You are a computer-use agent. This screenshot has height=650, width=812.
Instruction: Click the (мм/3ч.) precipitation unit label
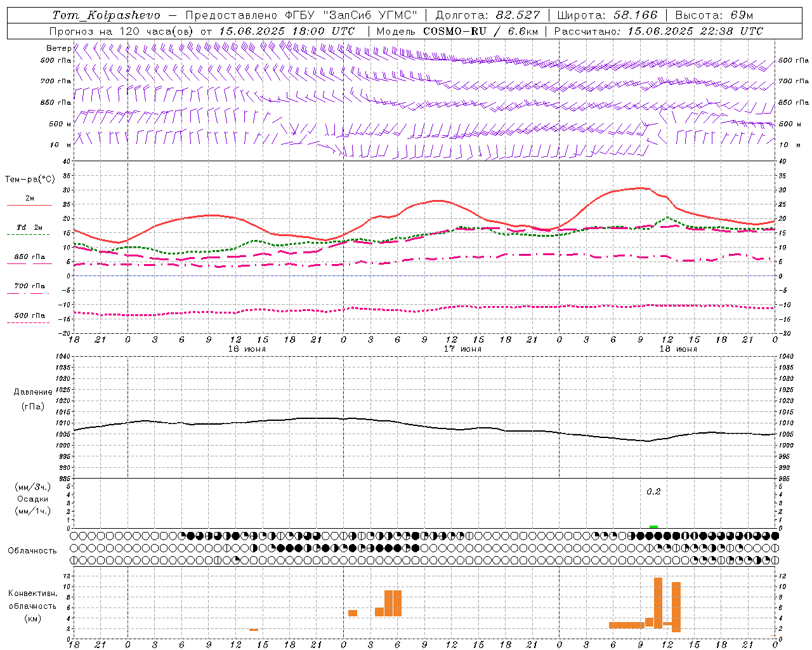tap(33, 487)
